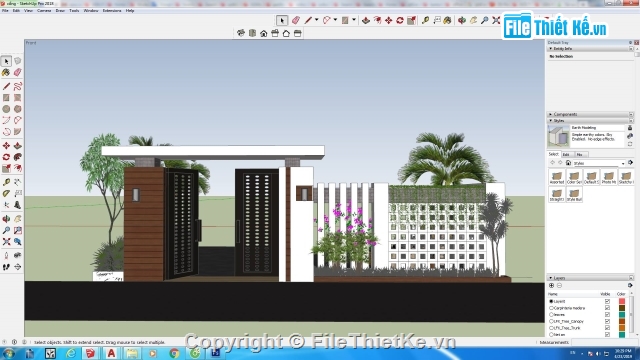The image size is (640, 360).
Task: Open the Photo Modeling styles folder
Action: click(609, 178)
